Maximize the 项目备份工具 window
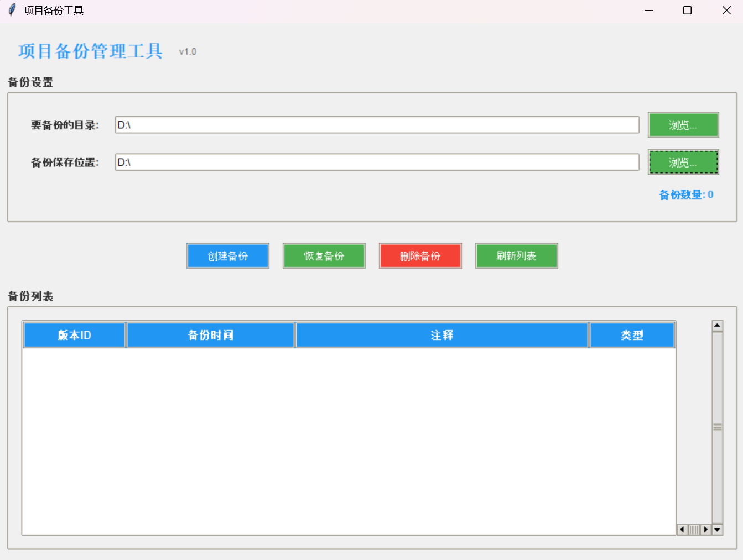This screenshot has width=743, height=560. coord(687,11)
